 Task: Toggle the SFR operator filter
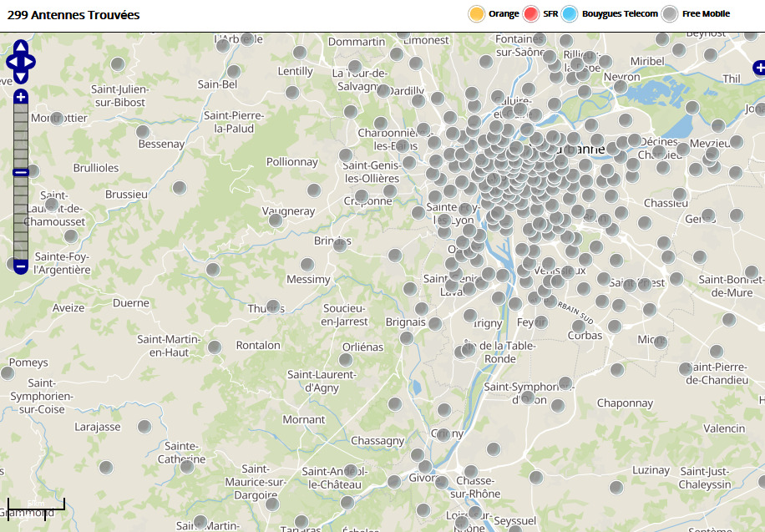pyautogui.click(x=531, y=14)
